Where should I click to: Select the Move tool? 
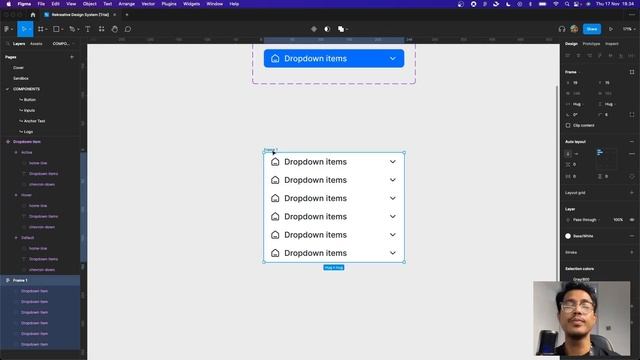point(24,29)
